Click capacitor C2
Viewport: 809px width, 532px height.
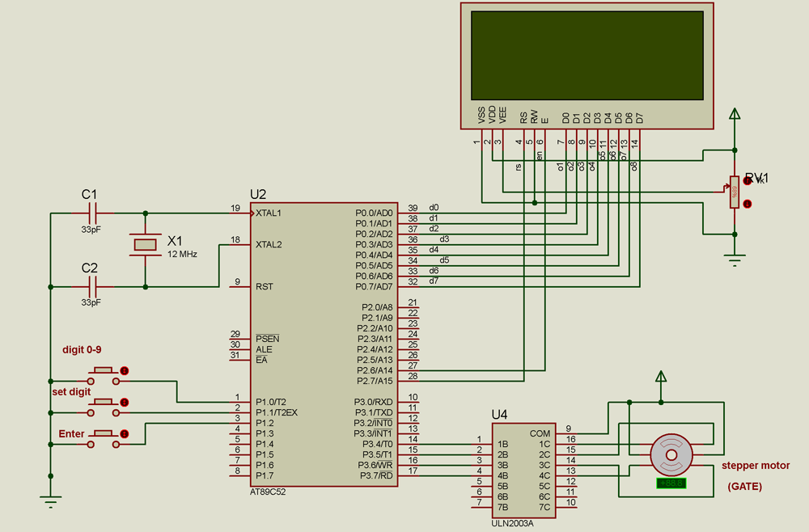coord(93,285)
